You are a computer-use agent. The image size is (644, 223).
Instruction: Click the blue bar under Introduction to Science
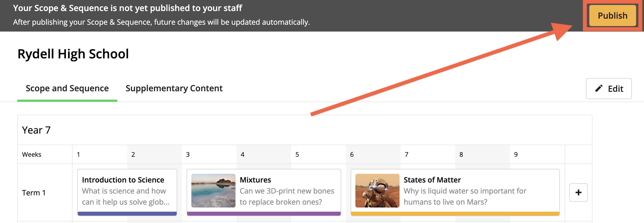click(127, 214)
